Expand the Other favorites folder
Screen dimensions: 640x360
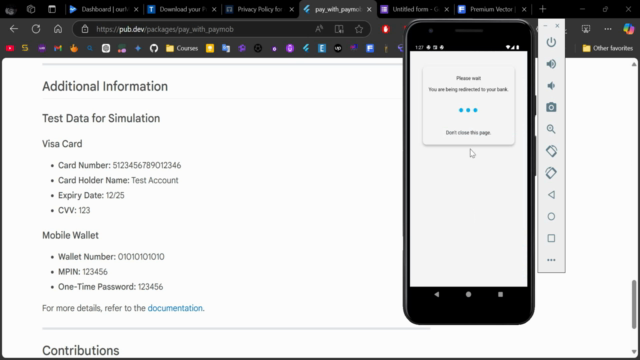pyautogui.click(x=608, y=48)
